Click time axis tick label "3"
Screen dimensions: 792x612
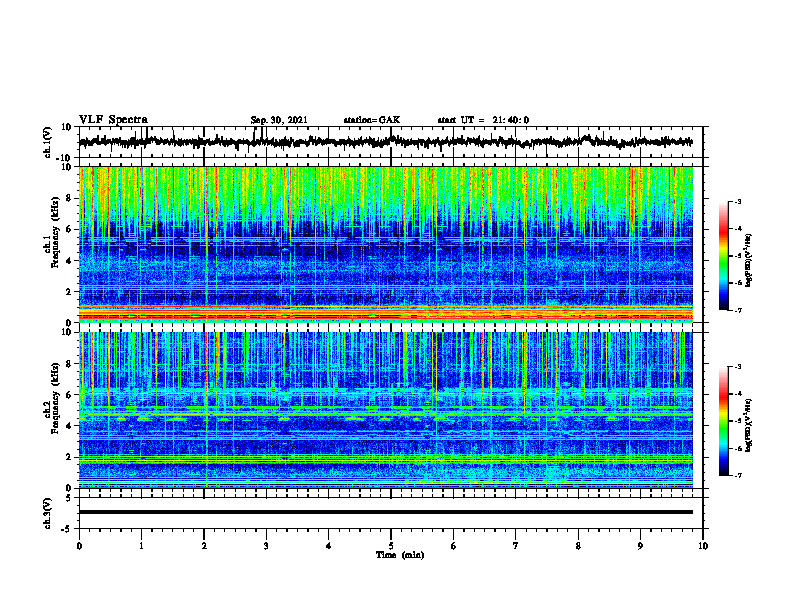click(266, 546)
